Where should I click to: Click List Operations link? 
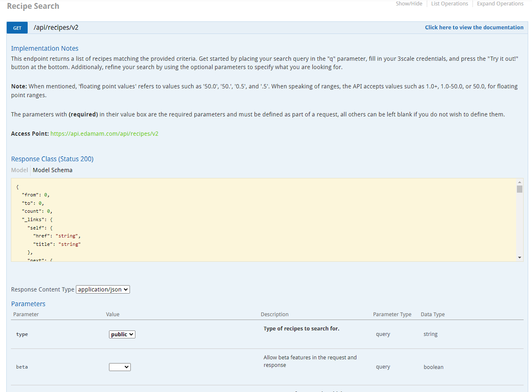pos(449,4)
